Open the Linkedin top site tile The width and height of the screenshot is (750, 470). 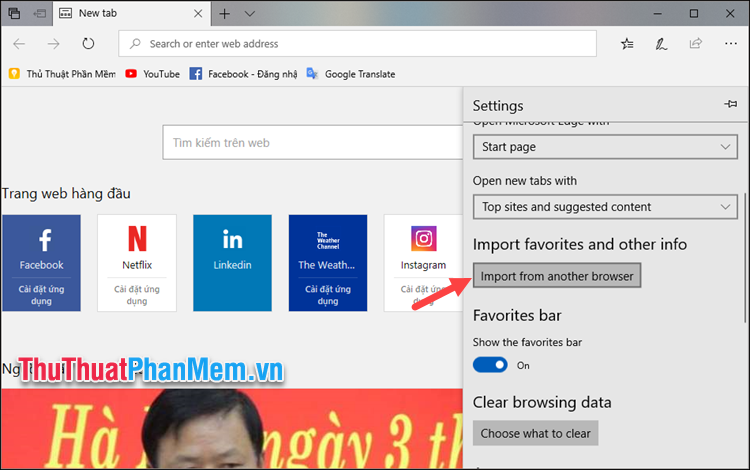click(232, 263)
